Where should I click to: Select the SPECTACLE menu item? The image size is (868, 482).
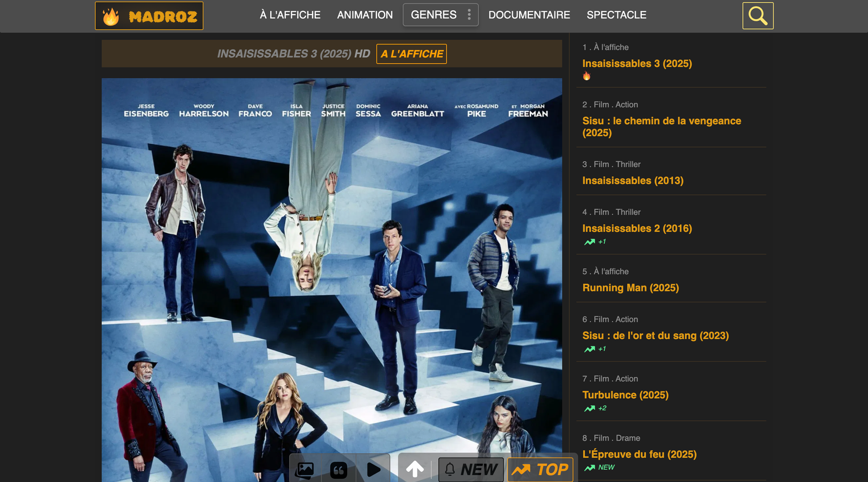click(616, 15)
